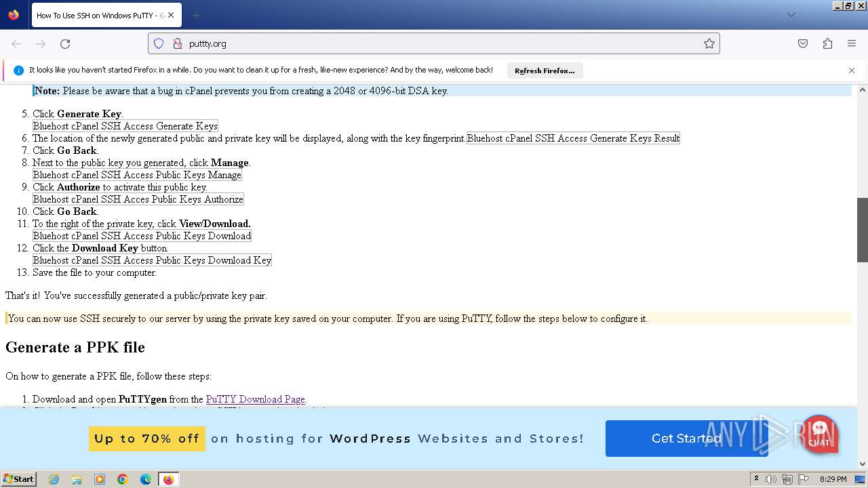Image resolution: width=868 pixels, height=488 pixels.
Task: Click the 'Generate a PPK file' heading
Action: pos(75,347)
